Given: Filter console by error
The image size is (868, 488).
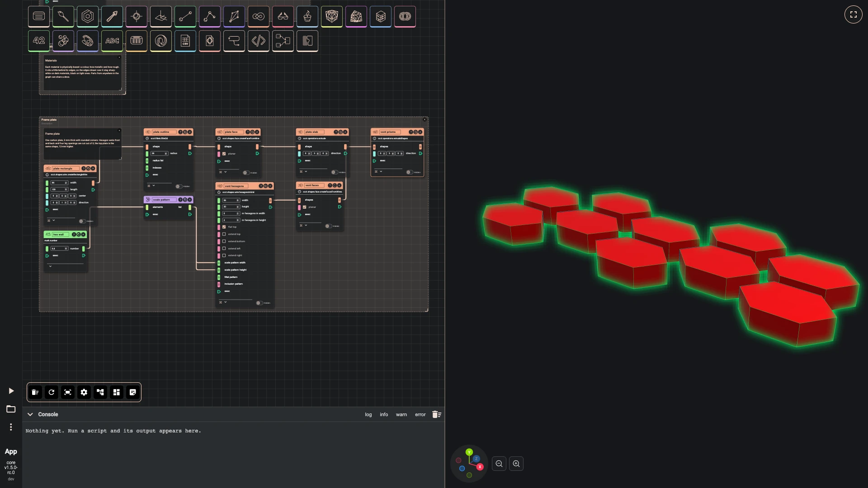Looking at the screenshot, I should click(x=420, y=414).
